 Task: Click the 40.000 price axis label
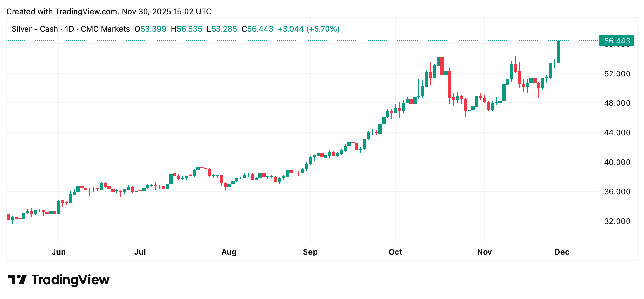[617, 162]
